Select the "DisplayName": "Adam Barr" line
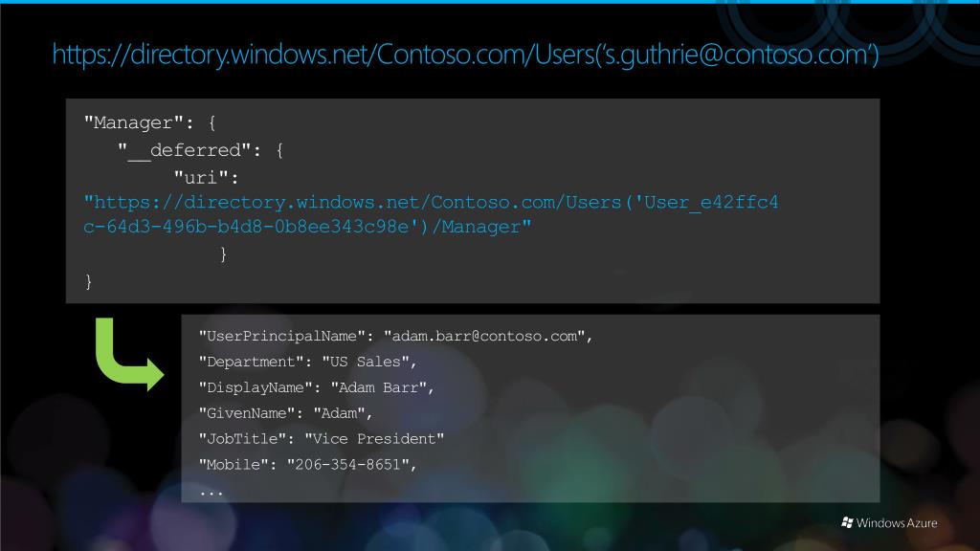 coord(316,387)
